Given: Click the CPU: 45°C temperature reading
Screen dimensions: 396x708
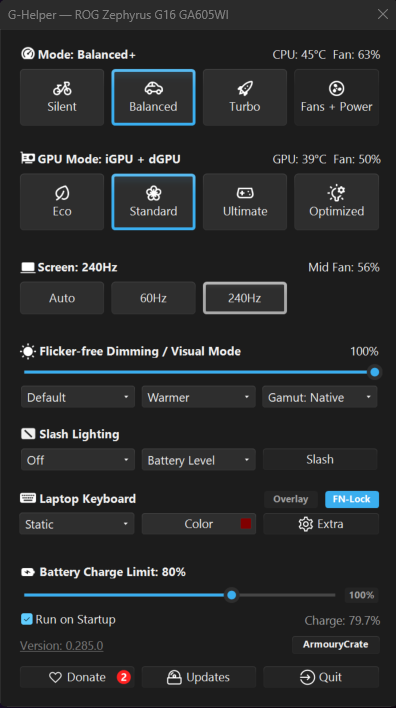Looking at the screenshot, I should 299,55.
